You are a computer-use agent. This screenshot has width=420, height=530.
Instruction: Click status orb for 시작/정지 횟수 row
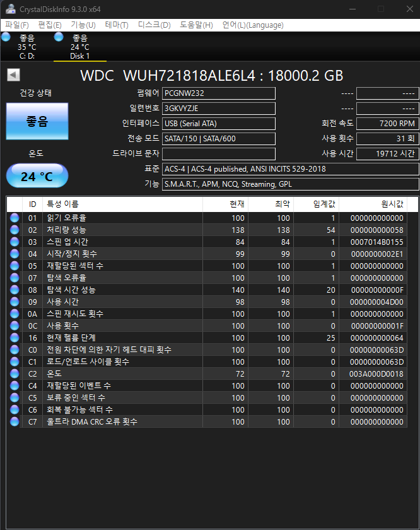tap(15, 254)
